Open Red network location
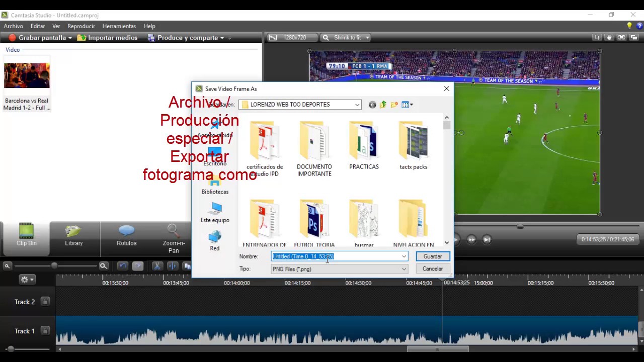 point(215,241)
